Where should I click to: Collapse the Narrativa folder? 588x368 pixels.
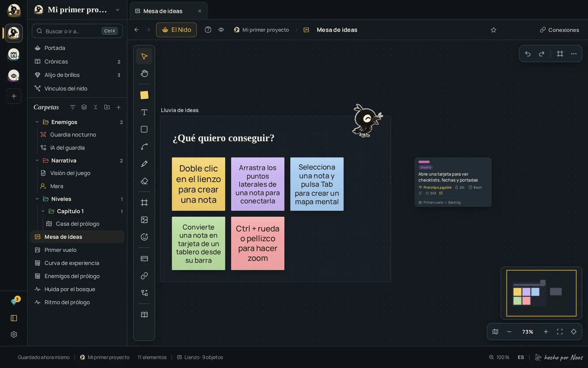(37, 160)
